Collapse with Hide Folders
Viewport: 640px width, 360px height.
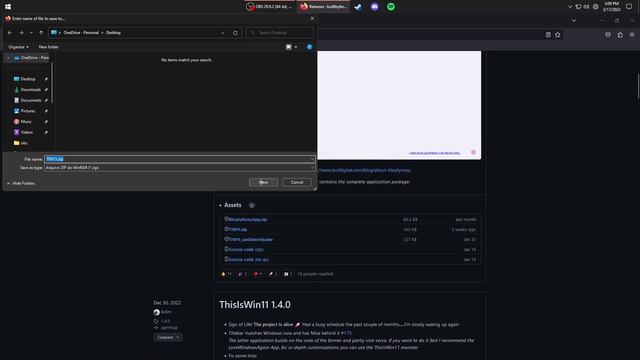tap(20, 183)
